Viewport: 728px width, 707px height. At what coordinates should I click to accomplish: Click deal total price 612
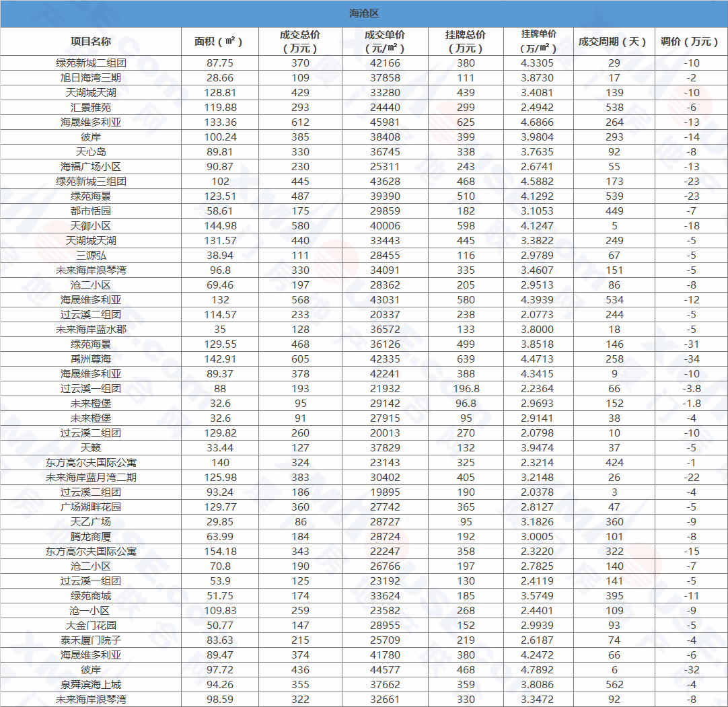pos(300,122)
